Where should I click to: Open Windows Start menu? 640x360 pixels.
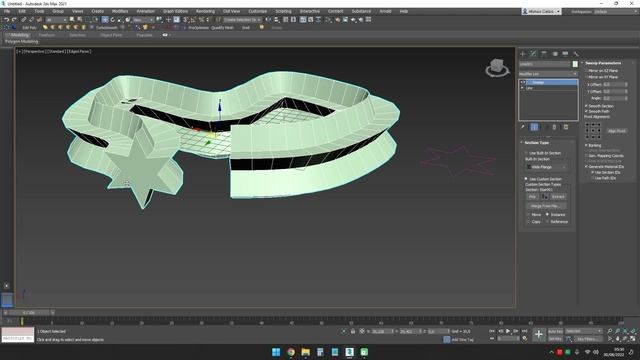point(276,352)
